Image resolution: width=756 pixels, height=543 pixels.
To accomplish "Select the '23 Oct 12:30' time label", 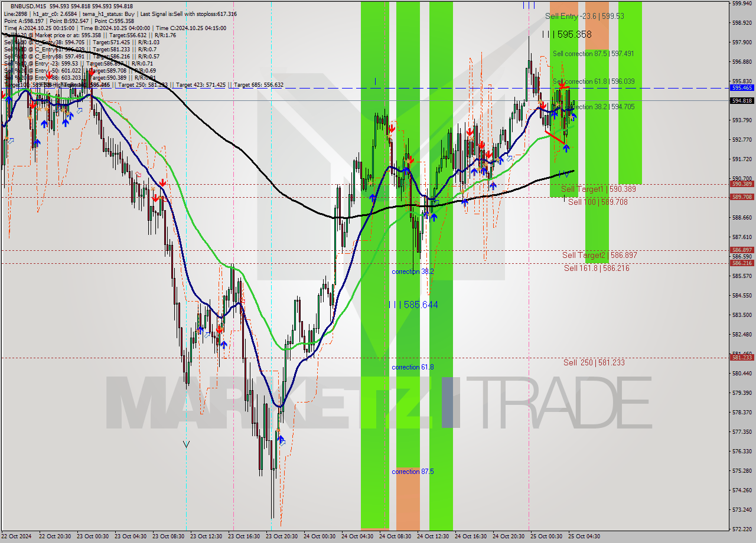I will [x=207, y=537].
